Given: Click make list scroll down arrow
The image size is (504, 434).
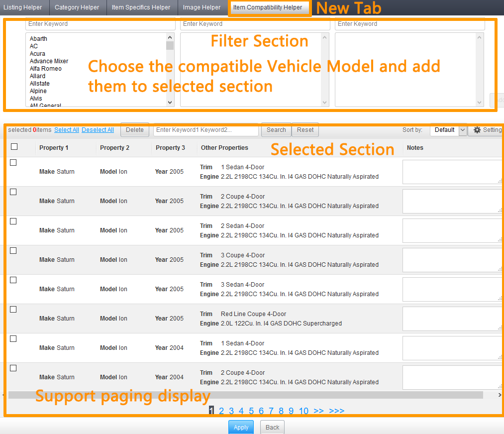Looking at the screenshot, I should click(x=170, y=103).
